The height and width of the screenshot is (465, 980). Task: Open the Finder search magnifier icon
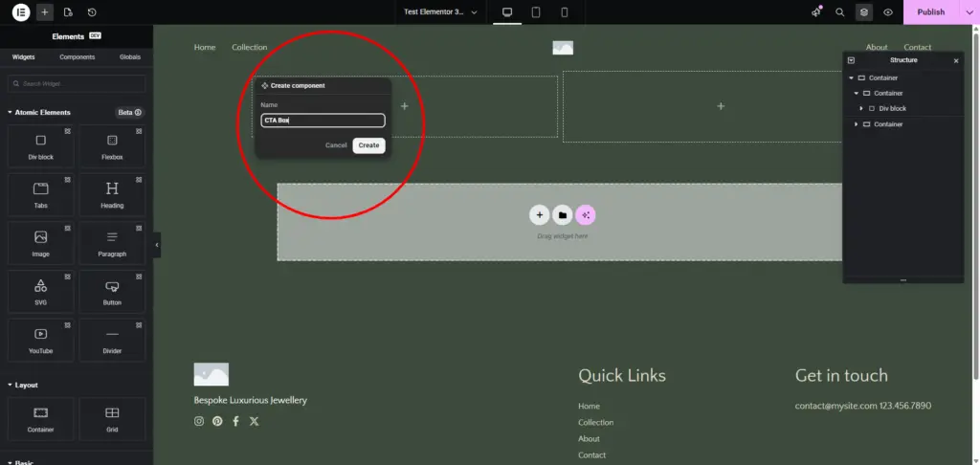(840, 11)
